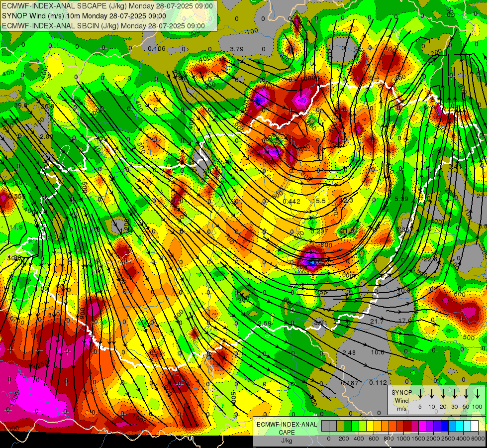Click the 0.442 value on the map

(292, 202)
